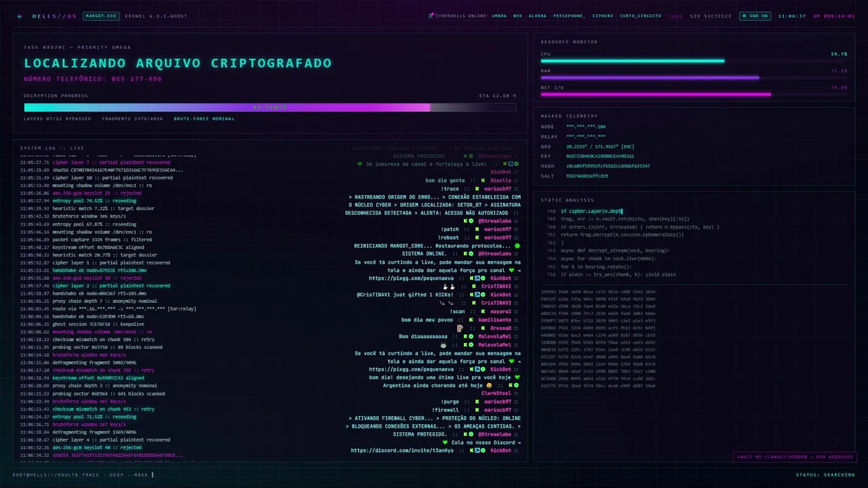Click the masked NODE address ending .104
This screenshot has height=488, width=868.
(586, 127)
